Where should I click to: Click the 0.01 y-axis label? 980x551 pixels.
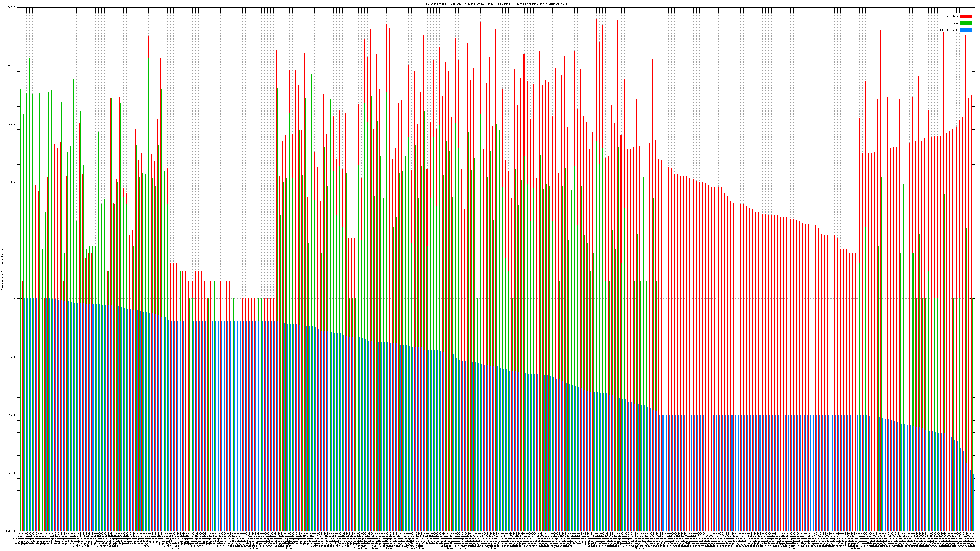point(12,415)
